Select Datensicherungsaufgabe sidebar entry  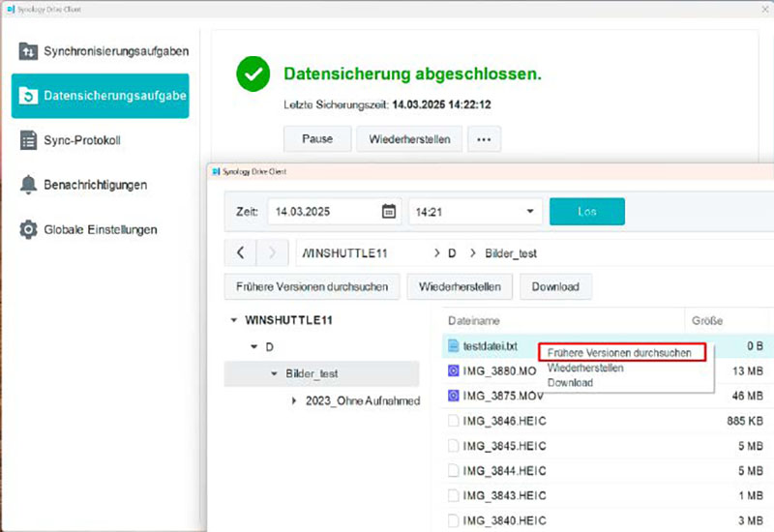[x=101, y=96]
